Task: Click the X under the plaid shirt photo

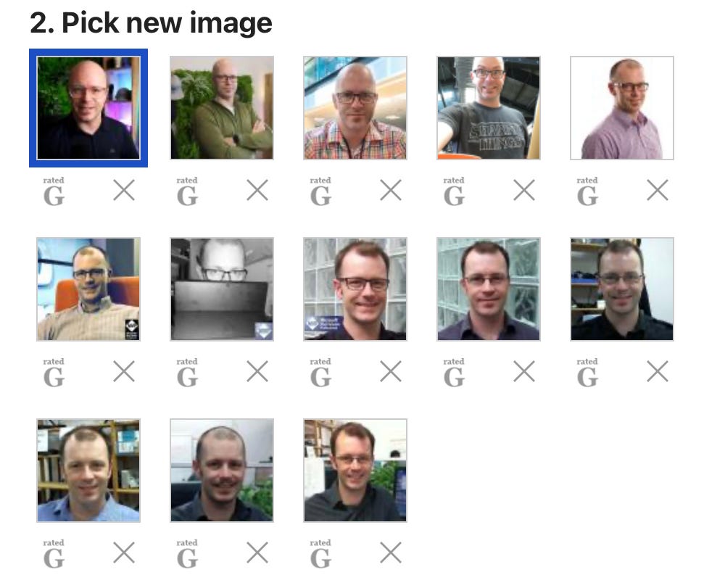Action: click(x=391, y=190)
